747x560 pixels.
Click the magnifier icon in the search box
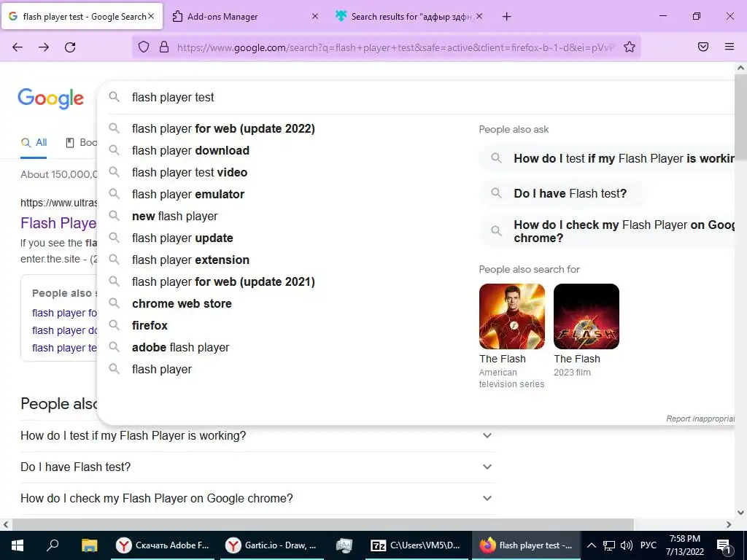(114, 97)
